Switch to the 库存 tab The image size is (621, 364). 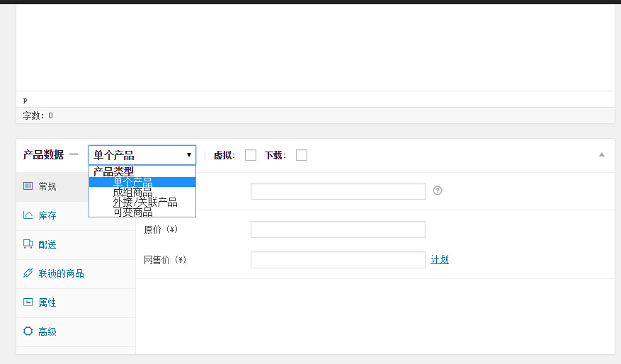(76, 216)
